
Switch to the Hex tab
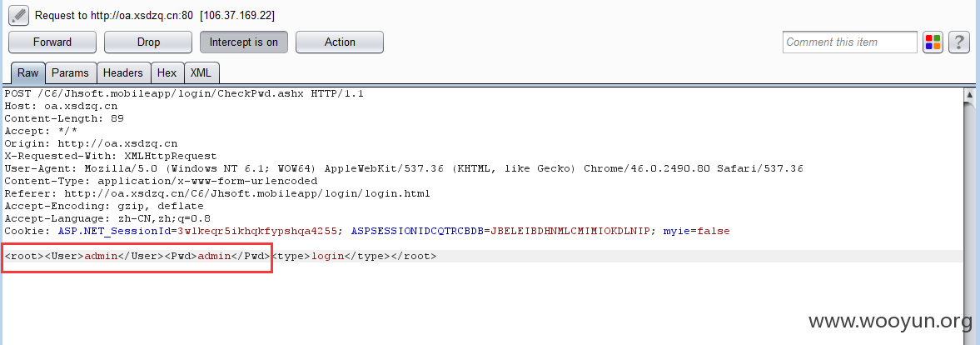pos(167,73)
